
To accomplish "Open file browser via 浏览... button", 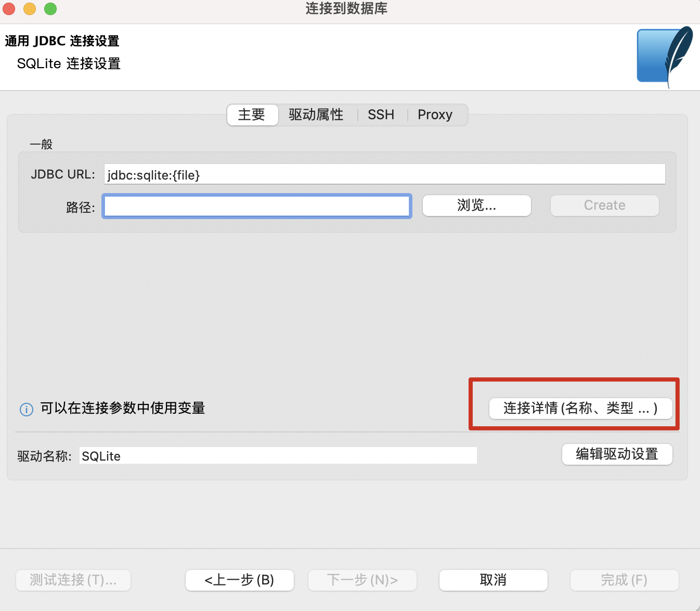I will [x=476, y=205].
